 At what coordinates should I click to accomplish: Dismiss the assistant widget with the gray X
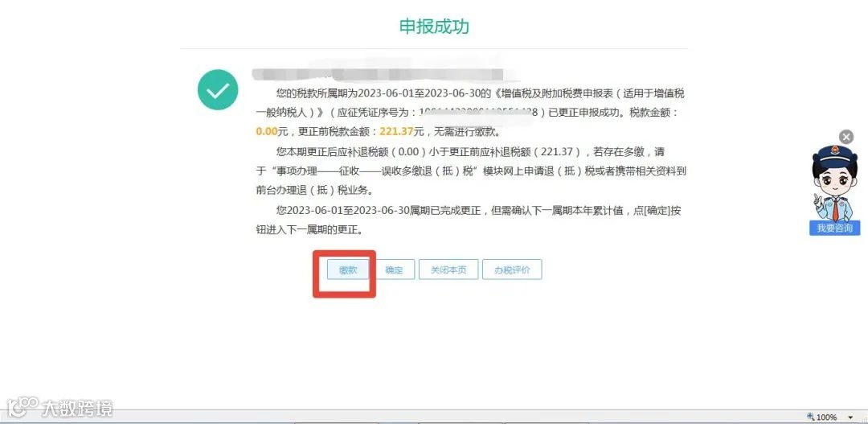[845, 137]
